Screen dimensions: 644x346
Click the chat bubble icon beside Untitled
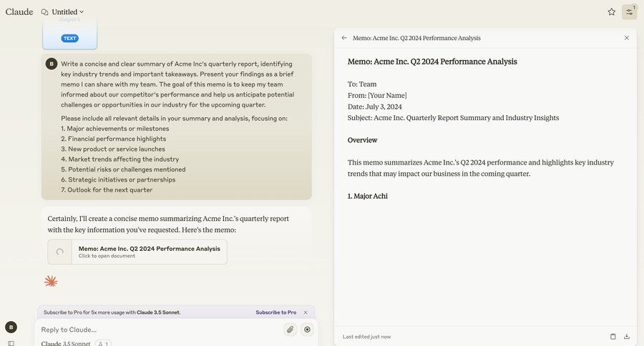[x=45, y=12]
